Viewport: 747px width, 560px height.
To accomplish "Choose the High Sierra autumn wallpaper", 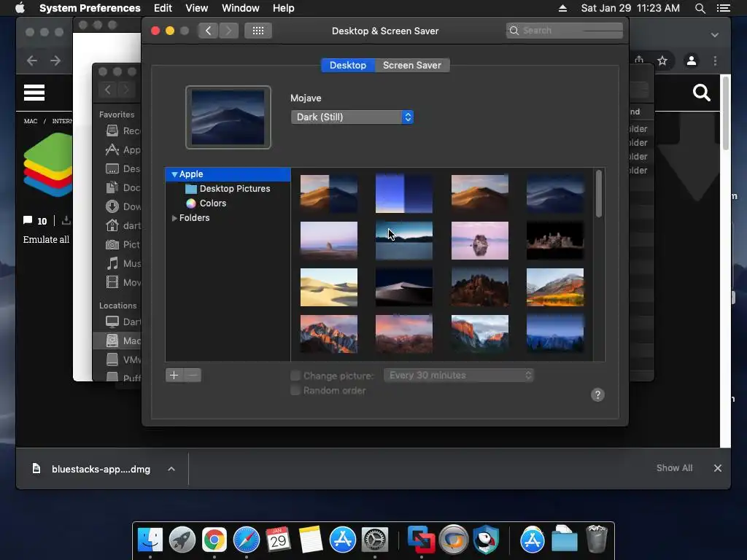I will [555, 287].
